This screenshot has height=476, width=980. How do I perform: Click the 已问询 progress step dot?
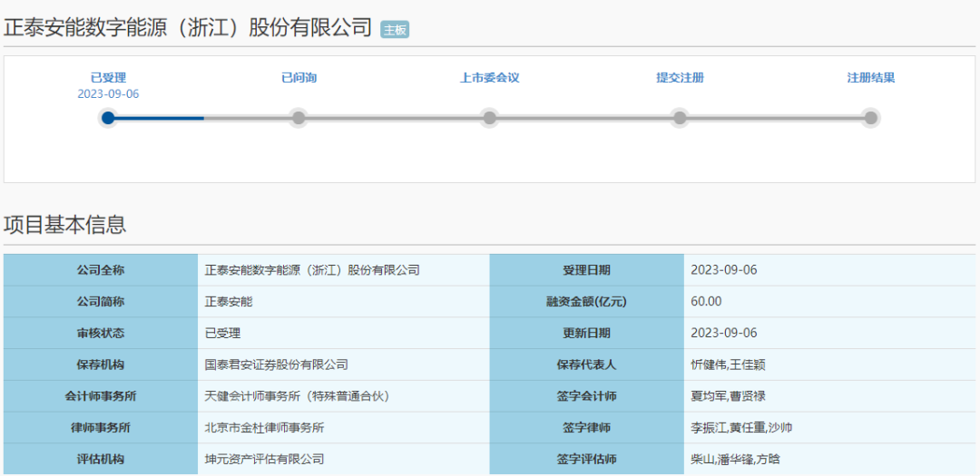pyautogui.click(x=299, y=118)
